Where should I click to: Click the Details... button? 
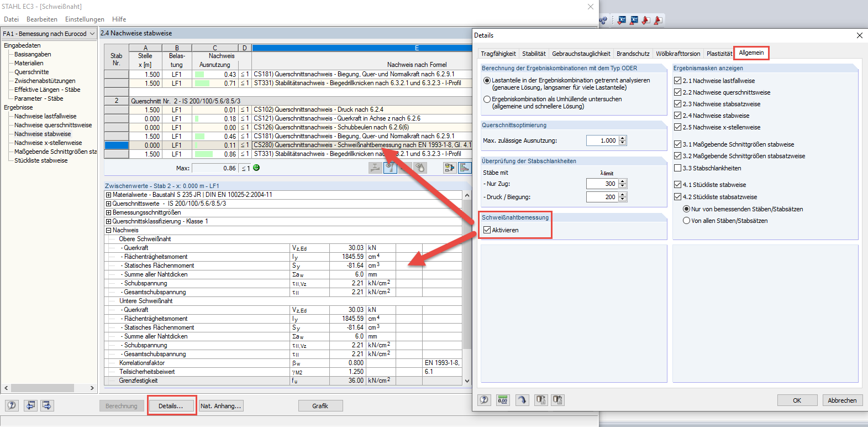coord(171,406)
